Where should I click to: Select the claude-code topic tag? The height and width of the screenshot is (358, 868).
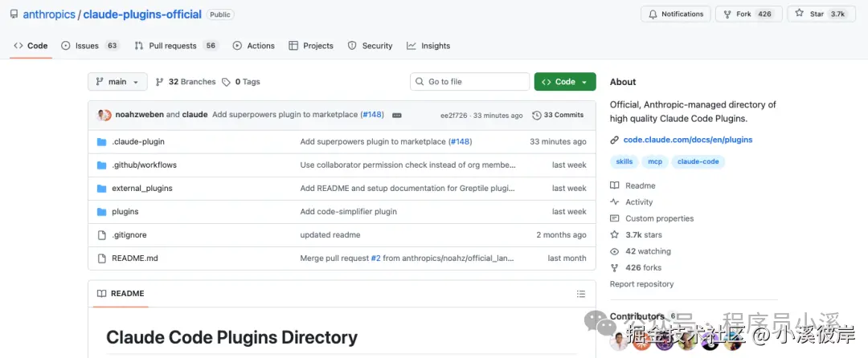coord(698,162)
